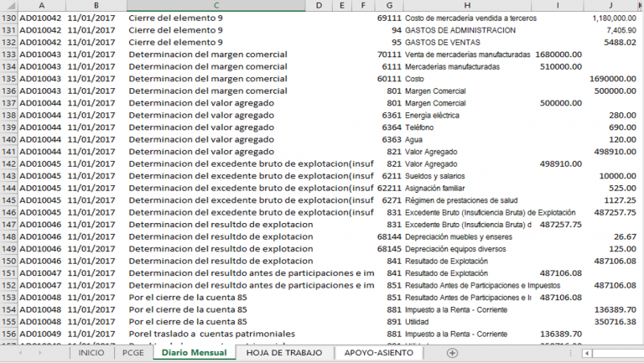
Task: Select column C header
Action: (216, 5)
